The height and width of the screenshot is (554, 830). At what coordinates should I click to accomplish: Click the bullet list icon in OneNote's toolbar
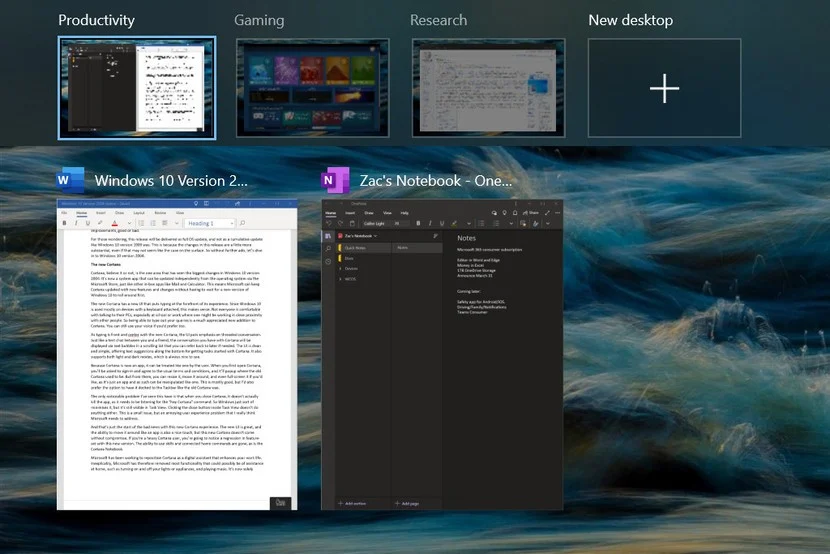tap(481, 223)
